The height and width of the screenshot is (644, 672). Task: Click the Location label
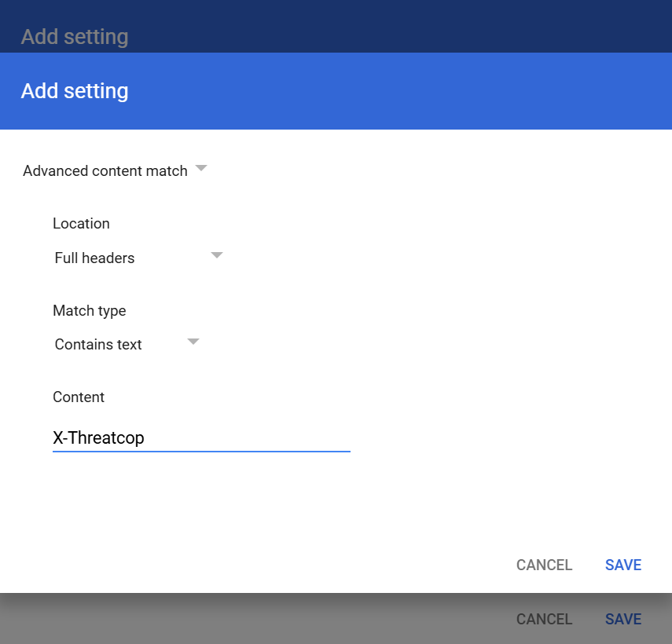pyautogui.click(x=81, y=224)
